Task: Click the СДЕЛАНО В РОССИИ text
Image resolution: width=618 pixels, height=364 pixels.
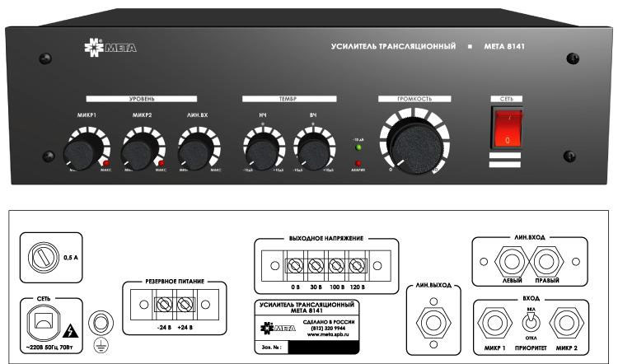Action: (329, 322)
